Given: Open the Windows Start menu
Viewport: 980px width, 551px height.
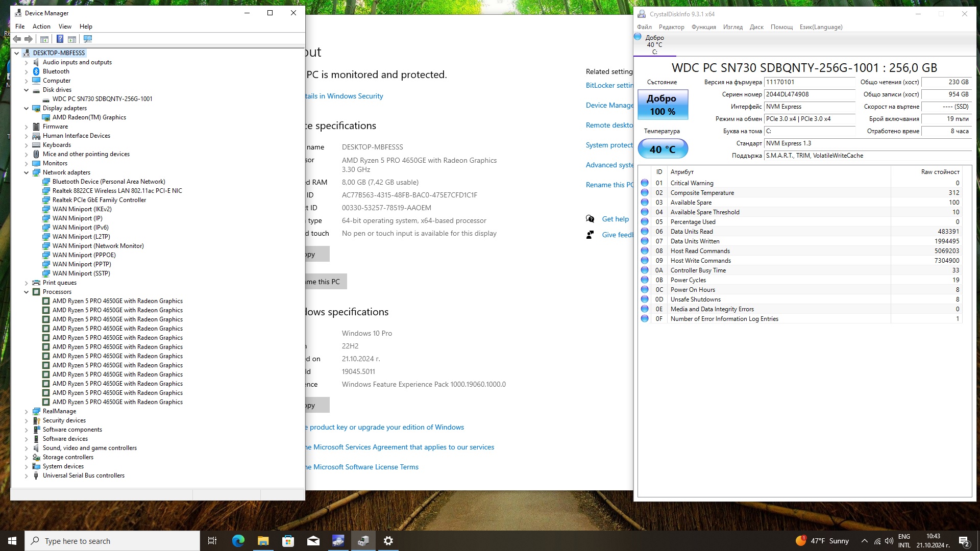Looking at the screenshot, I should point(12,541).
